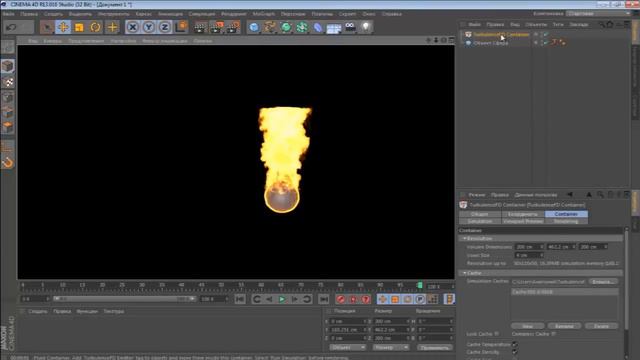Open the green NURBS generator icon
Image resolution: width=640 pixels, height=360 pixels.
(286, 27)
